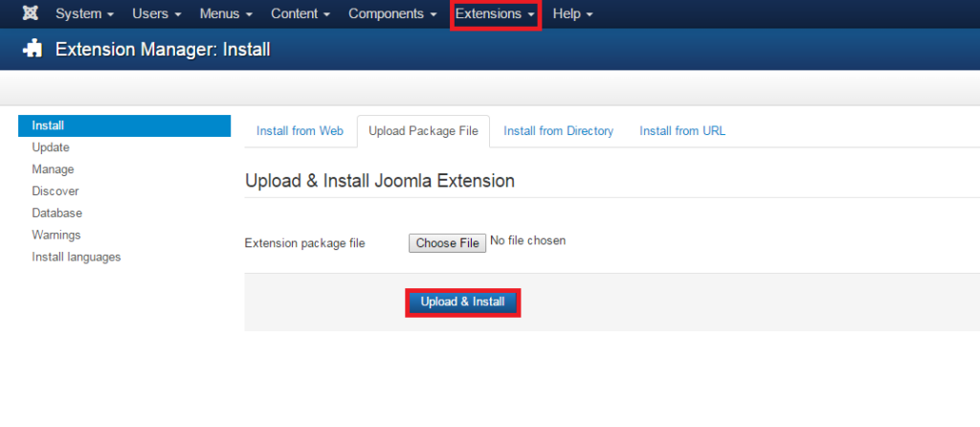Click the 'Extension Manager: Install' title
Screen dimensions: 980x427
coord(163,50)
